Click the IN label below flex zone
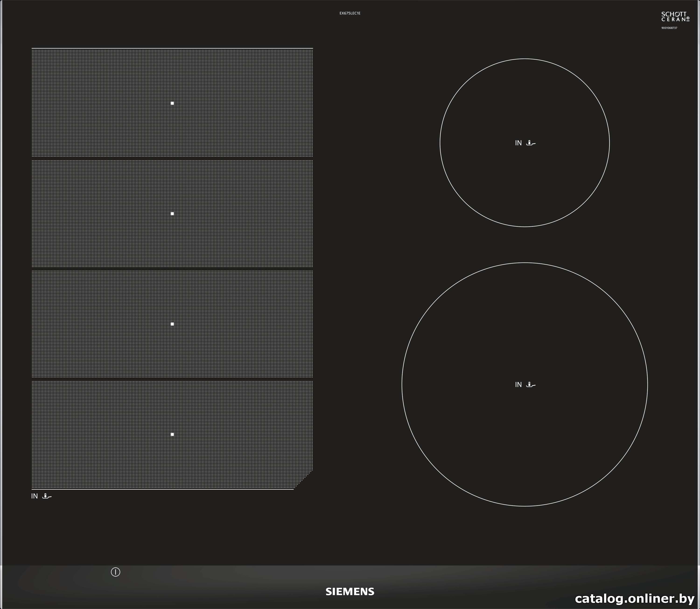Image resolution: width=700 pixels, height=609 pixels. point(34,496)
